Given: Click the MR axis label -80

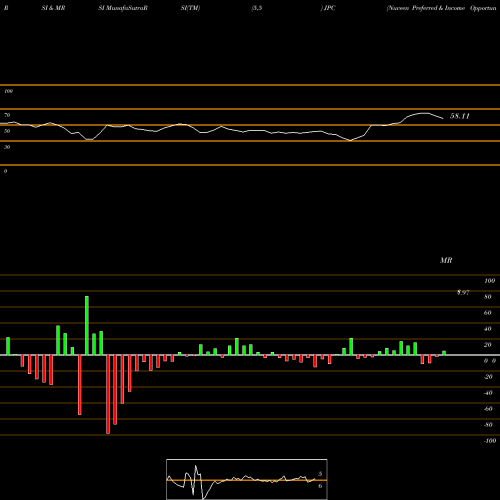Looking at the screenshot, I should click(x=488, y=425).
